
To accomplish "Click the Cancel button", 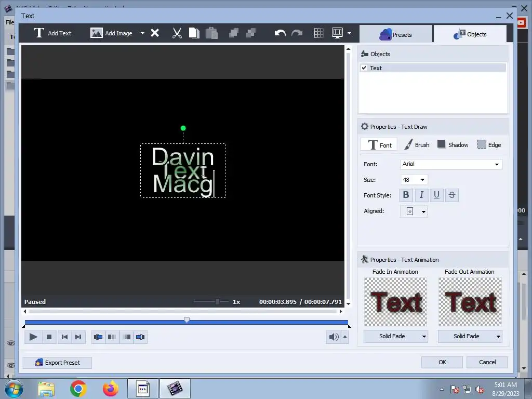I will point(487,362).
